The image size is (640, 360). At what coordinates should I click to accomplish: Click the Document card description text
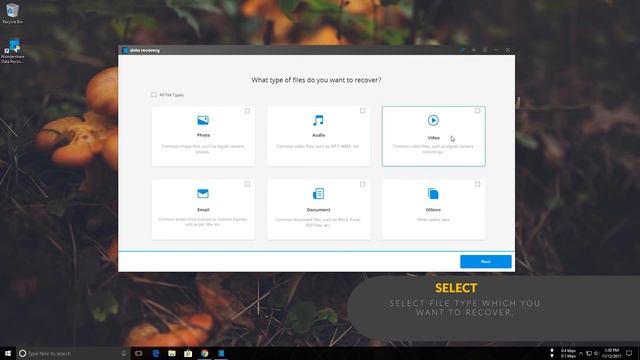(x=318, y=222)
